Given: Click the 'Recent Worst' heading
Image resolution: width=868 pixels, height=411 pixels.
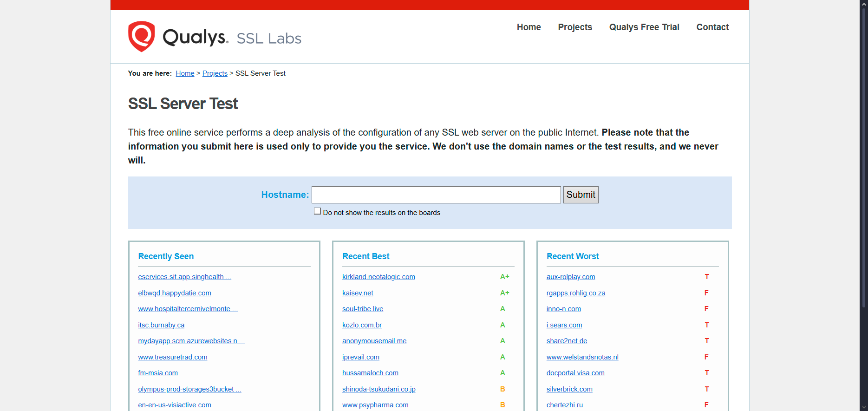Looking at the screenshot, I should [x=573, y=256].
